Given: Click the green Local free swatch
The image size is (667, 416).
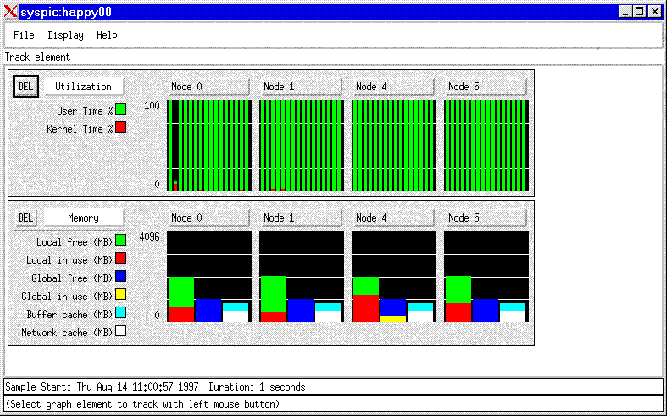Looking at the screenshot, I should (120, 241).
